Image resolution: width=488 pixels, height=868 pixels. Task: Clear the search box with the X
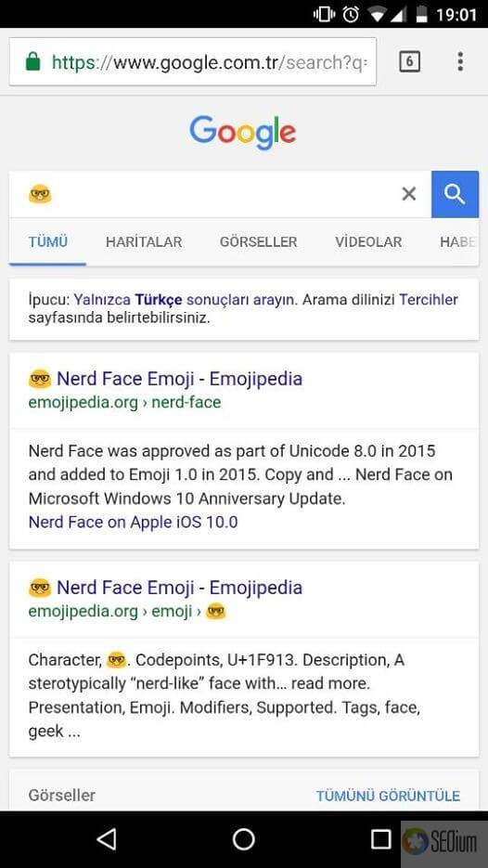pyautogui.click(x=409, y=194)
